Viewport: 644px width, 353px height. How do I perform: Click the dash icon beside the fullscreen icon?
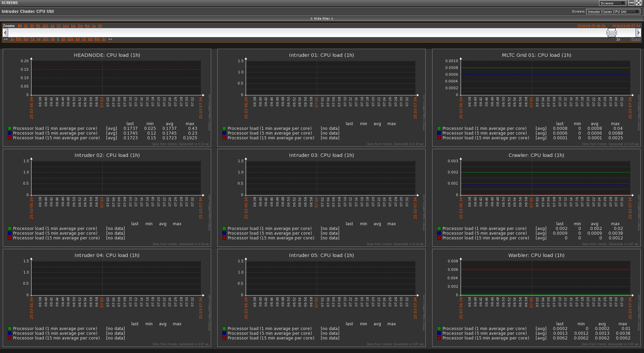click(631, 3)
